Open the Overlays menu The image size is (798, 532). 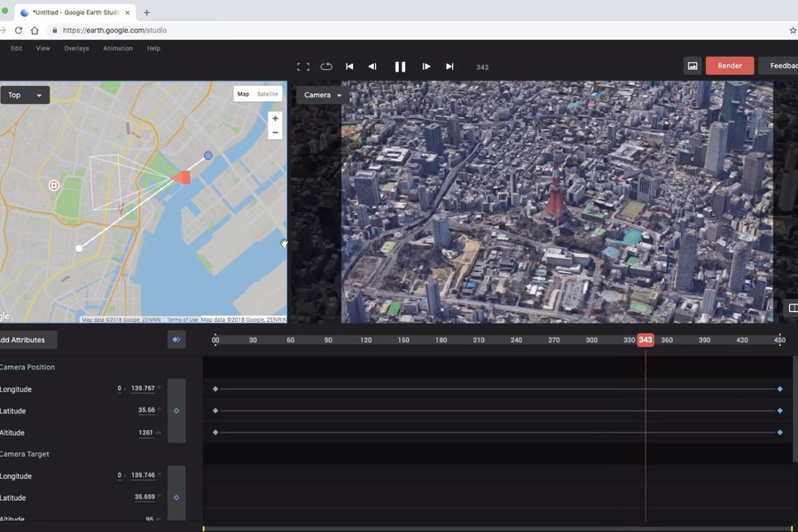(x=76, y=49)
